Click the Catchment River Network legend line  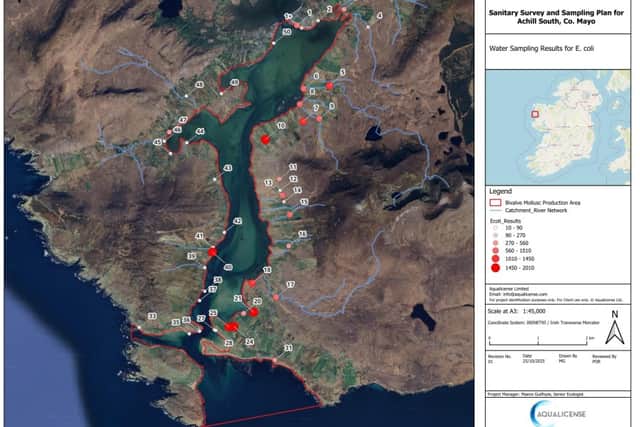point(495,210)
